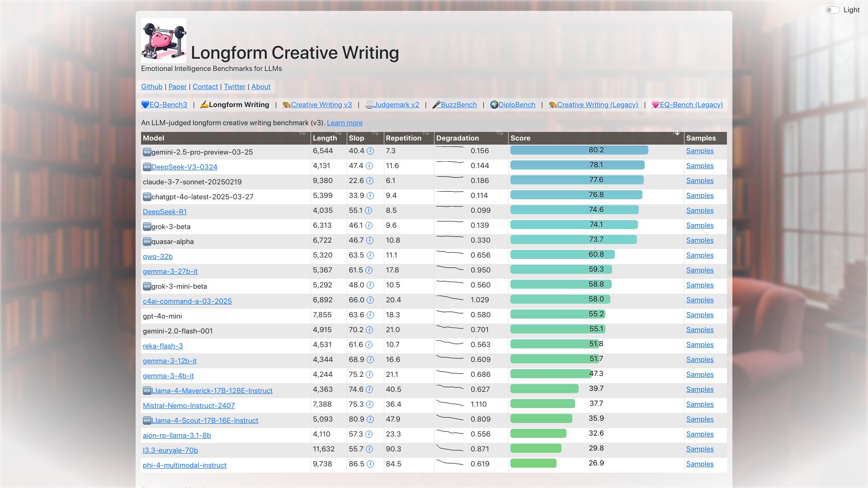Click the NEW badge beside grok-3-mini-beta
868x488 pixels.
[147, 286]
